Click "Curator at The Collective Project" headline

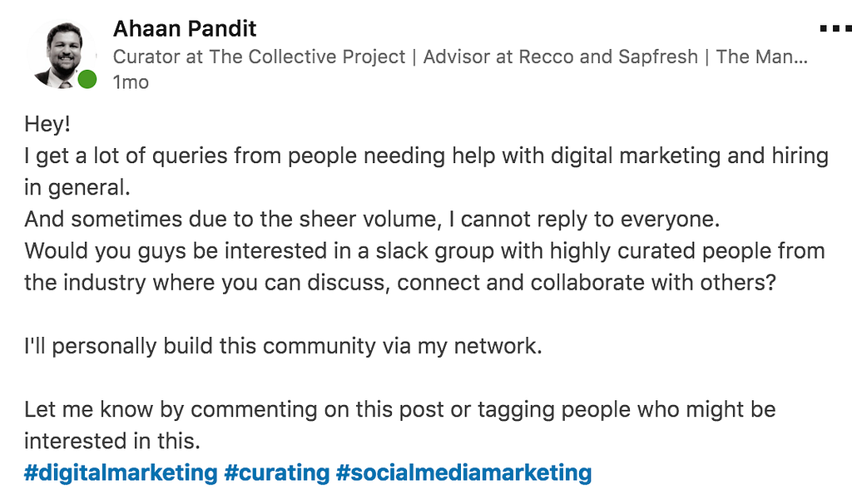pos(260,57)
